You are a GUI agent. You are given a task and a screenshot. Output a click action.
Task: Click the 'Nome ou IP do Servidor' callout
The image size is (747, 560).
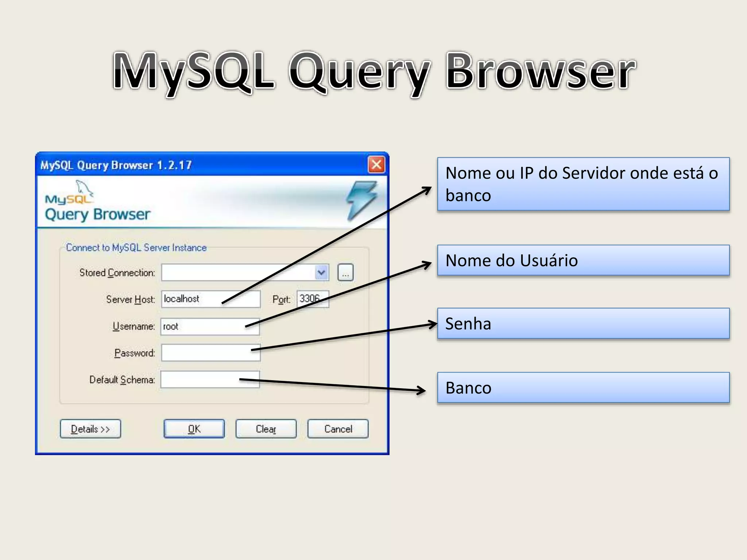click(583, 184)
